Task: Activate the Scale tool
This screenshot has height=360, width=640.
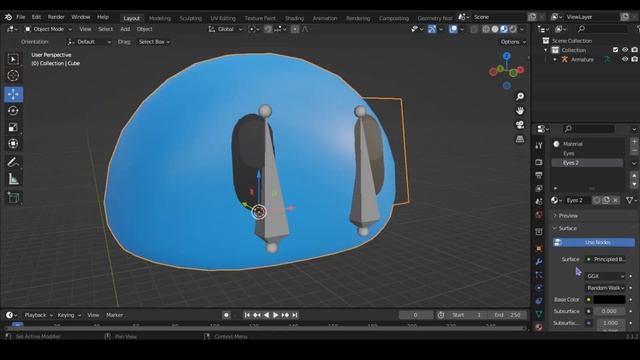Action: [x=13, y=127]
